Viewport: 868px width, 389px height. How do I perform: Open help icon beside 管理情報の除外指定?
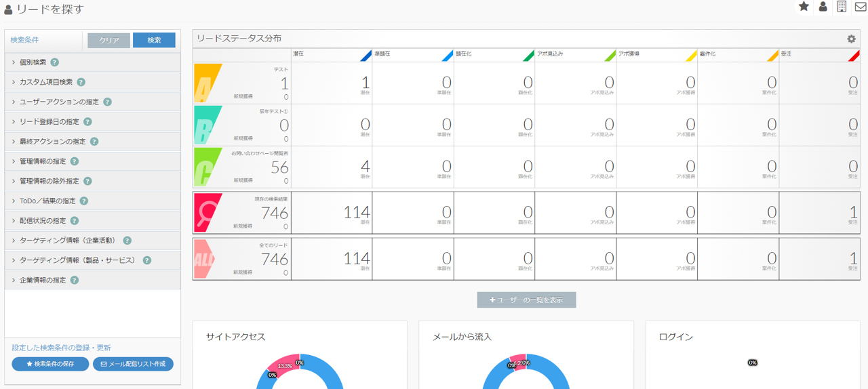(x=87, y=181)
